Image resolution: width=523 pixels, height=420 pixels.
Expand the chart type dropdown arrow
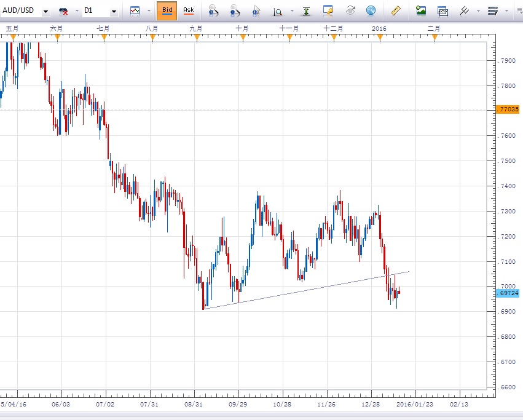click(149, 11)
